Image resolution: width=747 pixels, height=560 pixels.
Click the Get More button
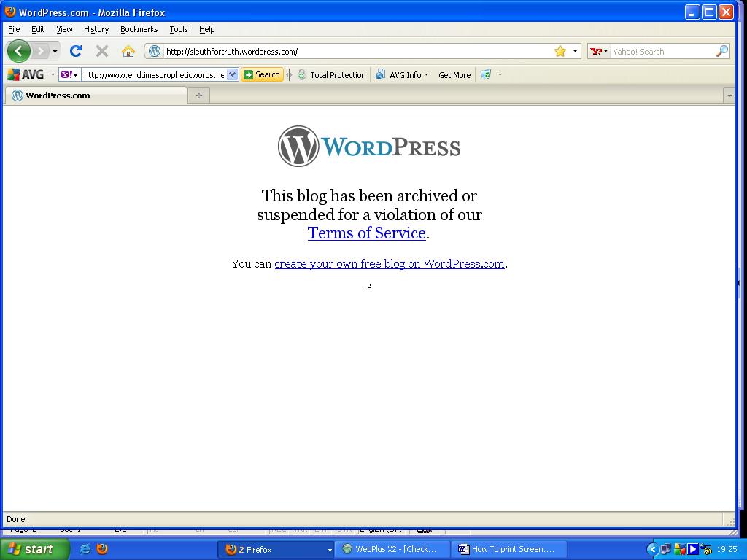[x=454, y=75]
